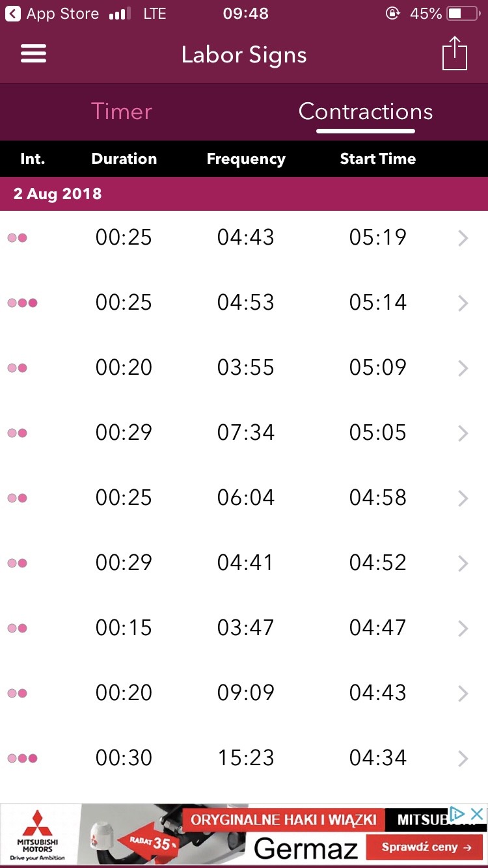Tap intensity dots for 04:34 contraction
The width and height of the screenshot is (488, 868).
tap(22, 758)
